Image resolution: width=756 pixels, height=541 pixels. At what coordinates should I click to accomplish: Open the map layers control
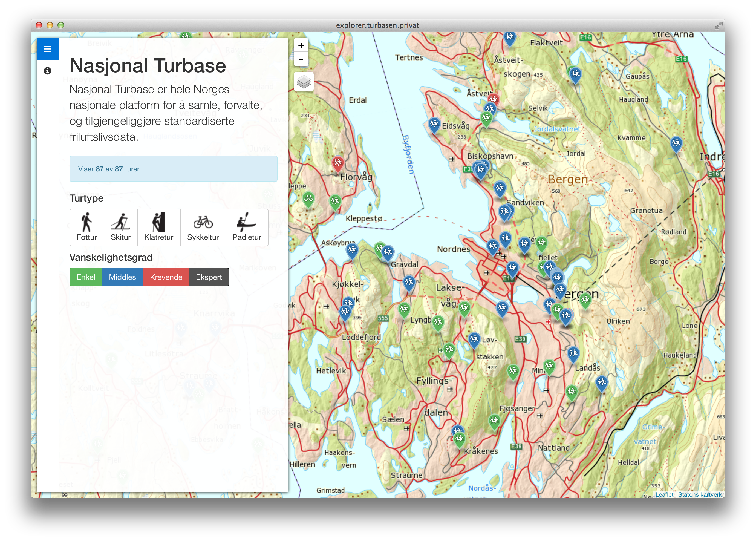point(303,82)
